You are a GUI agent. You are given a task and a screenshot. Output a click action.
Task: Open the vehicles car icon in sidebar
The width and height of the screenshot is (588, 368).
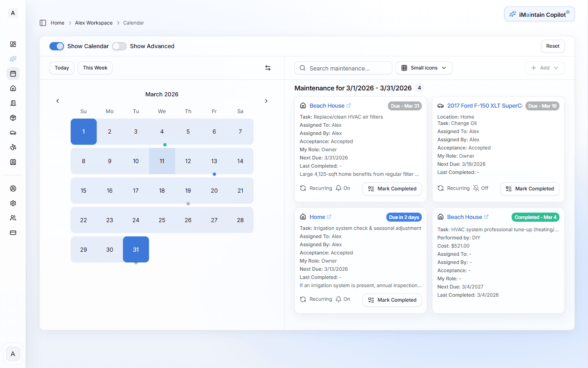pyautogui.click(x=13, y=132)
